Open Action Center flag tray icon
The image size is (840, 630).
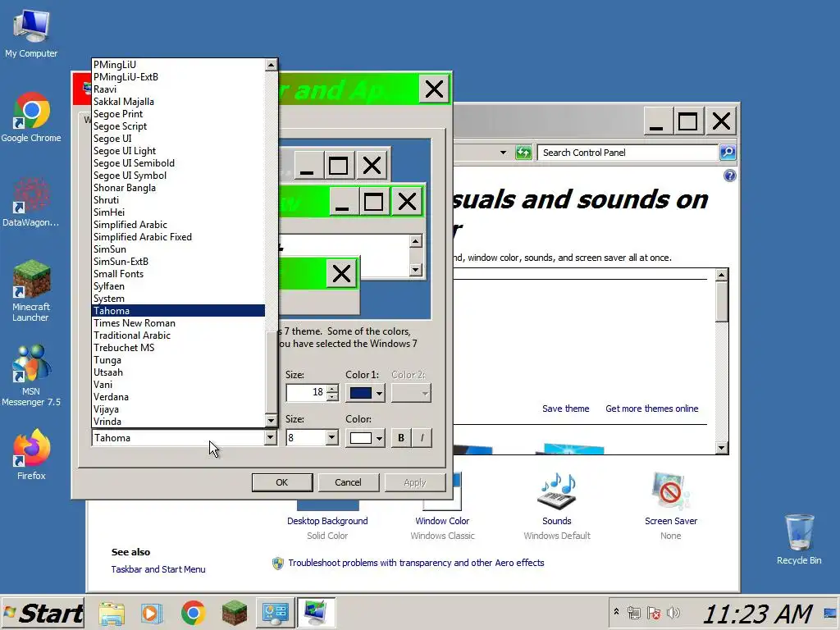click(x=654, y=612)
